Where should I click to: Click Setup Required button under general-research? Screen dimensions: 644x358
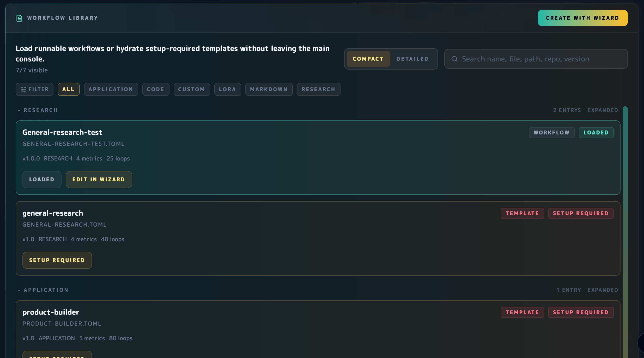tap(57, 260)
